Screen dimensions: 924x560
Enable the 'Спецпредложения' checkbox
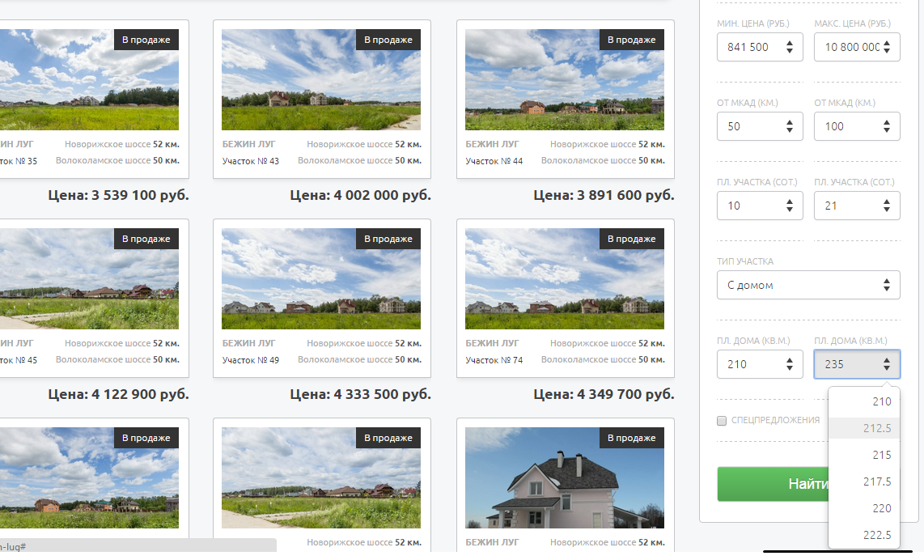(722, 421)
